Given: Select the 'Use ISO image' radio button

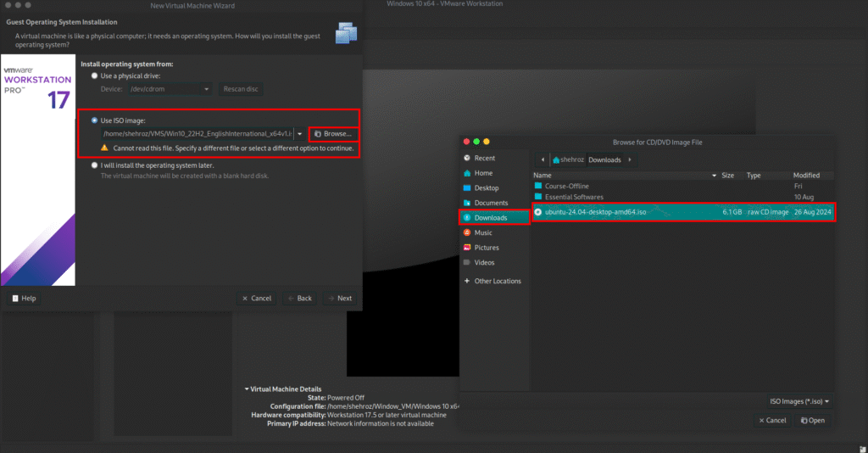Looking at the screenshot, I should click(x=95, y=120).
